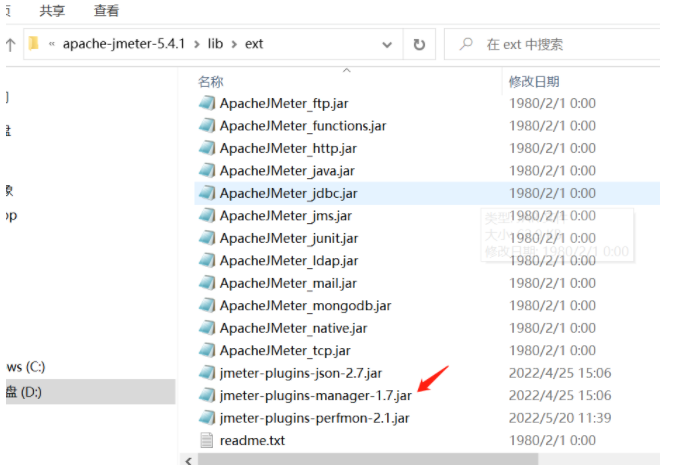Select the readme.txt file name
Viewport: 683px width, 465px height.
coord(252,441)
